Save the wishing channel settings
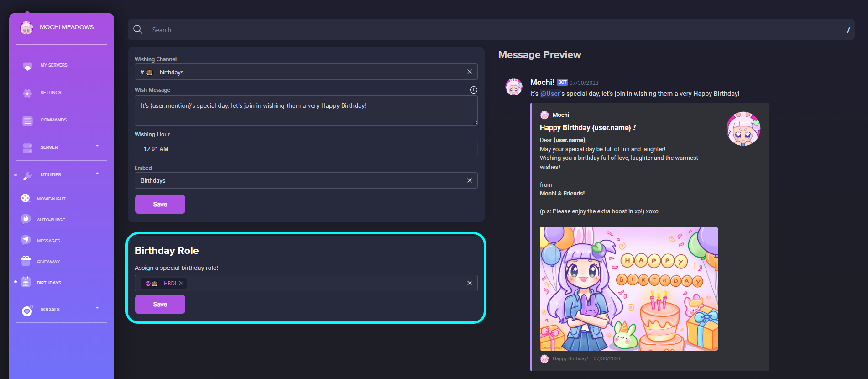Screen dimensions: 868x379 coord(160,205)
